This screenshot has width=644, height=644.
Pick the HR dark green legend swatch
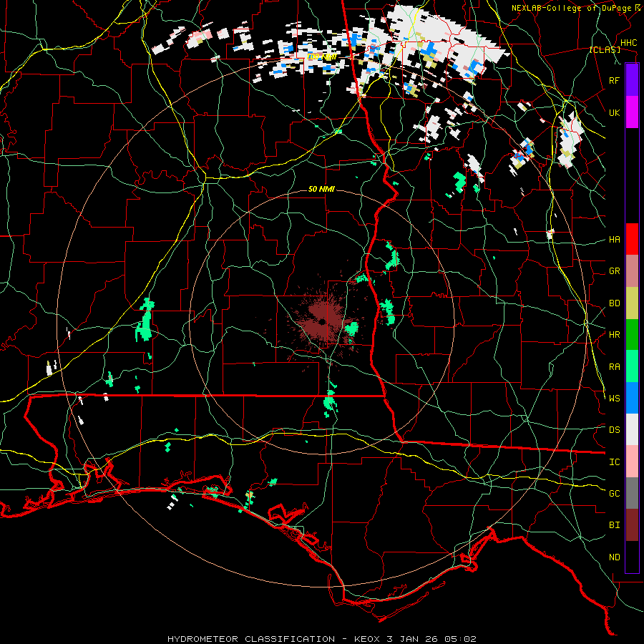click(x=632, y=335)
